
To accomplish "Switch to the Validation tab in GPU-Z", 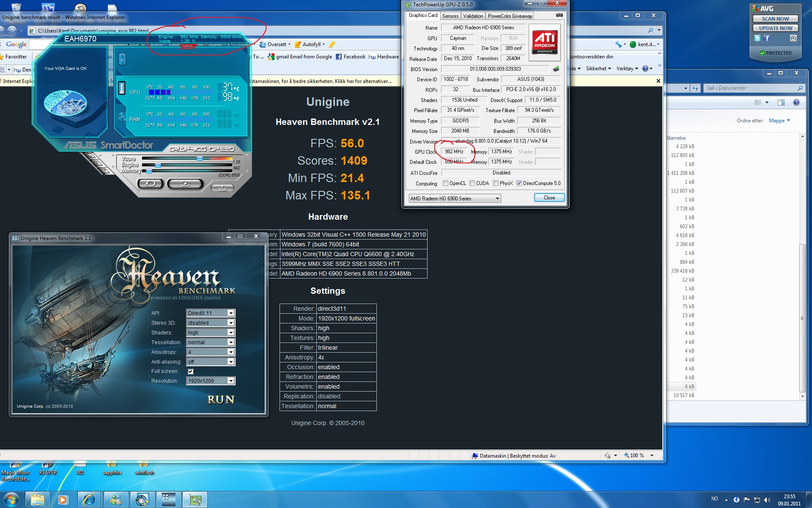I will pyautogui.click(x=473, y=16).
